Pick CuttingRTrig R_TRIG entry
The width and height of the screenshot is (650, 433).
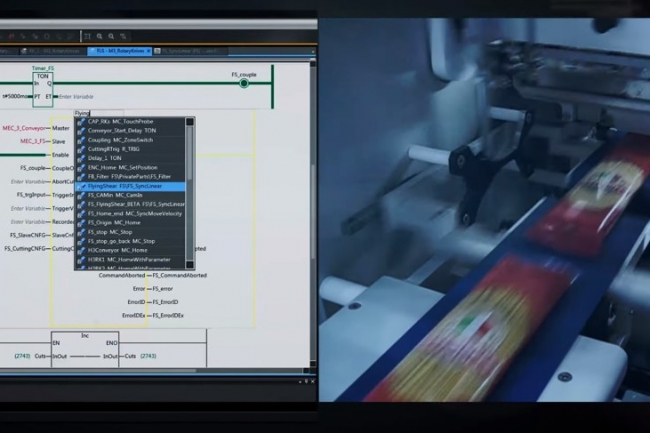tap(130, 149)
